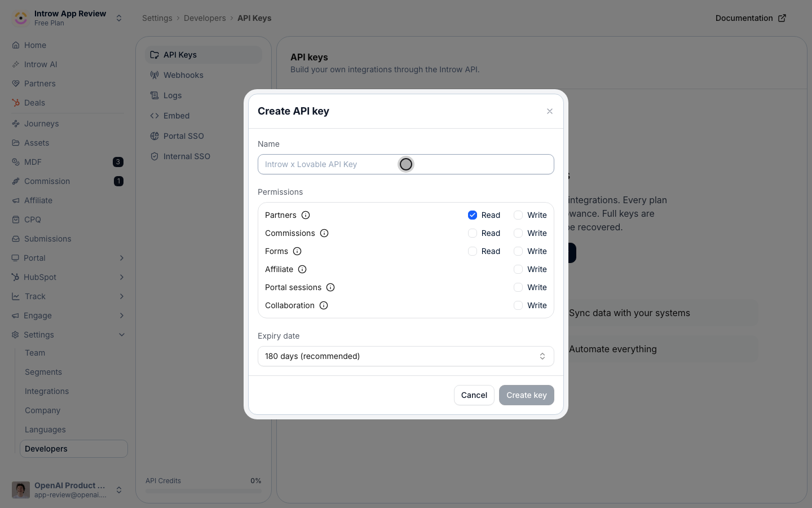
Task: Click the info icon beside Portal sessions
Action: click(x=330, y=287)
